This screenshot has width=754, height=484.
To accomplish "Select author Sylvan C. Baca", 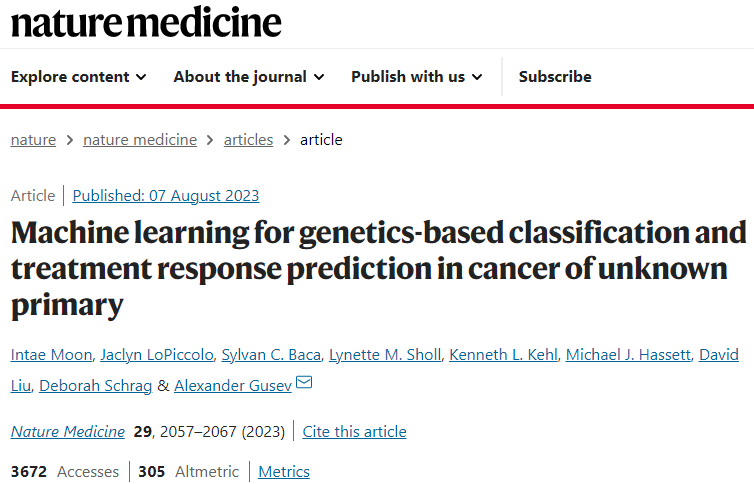I will (271, 355).
